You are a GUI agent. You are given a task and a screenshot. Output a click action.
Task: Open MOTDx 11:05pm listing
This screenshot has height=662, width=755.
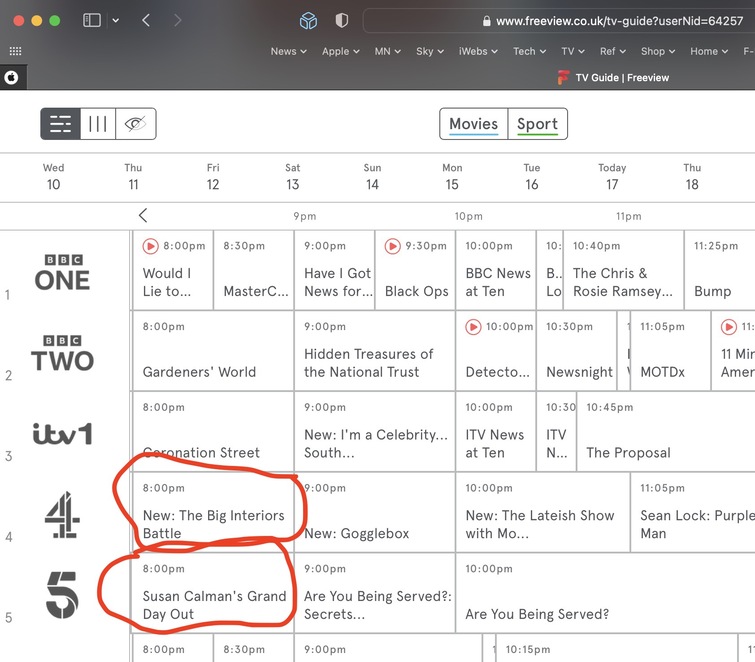point(670,351)
